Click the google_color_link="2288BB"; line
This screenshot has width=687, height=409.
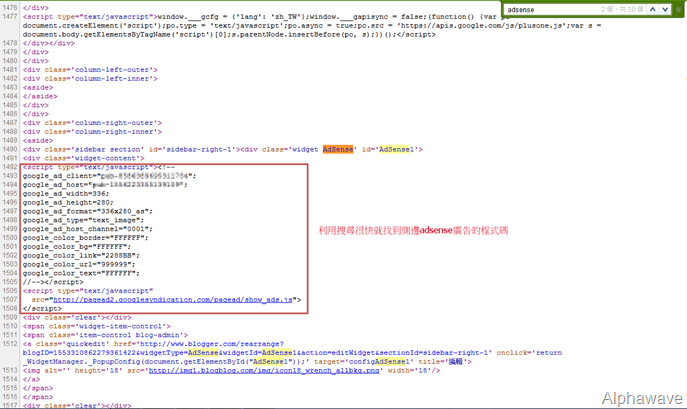(81, 256)
